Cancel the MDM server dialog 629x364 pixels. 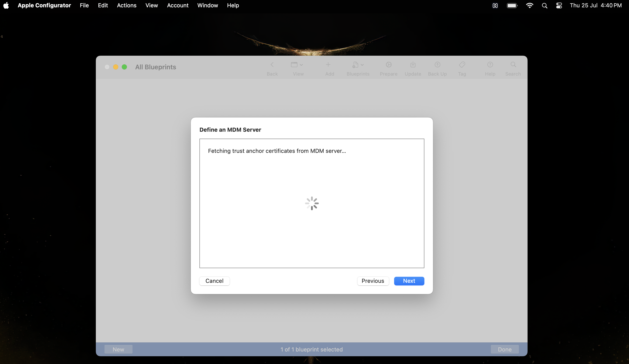(214, 281)
